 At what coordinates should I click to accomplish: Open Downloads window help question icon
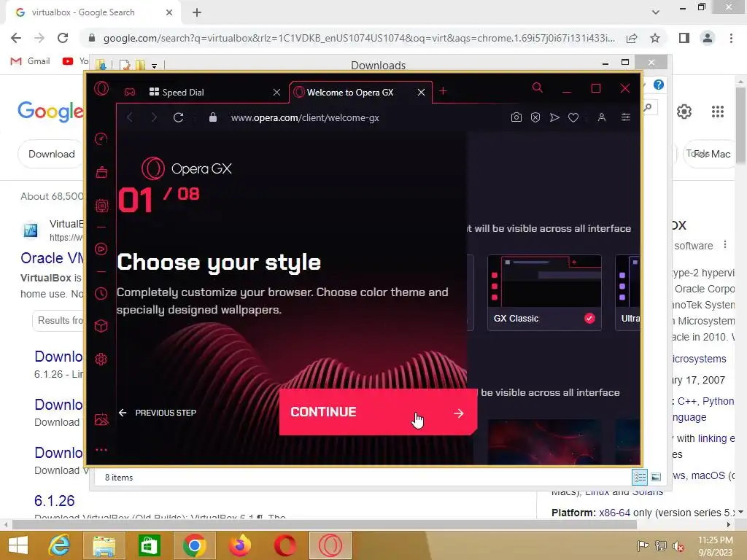tap(659, 85)
